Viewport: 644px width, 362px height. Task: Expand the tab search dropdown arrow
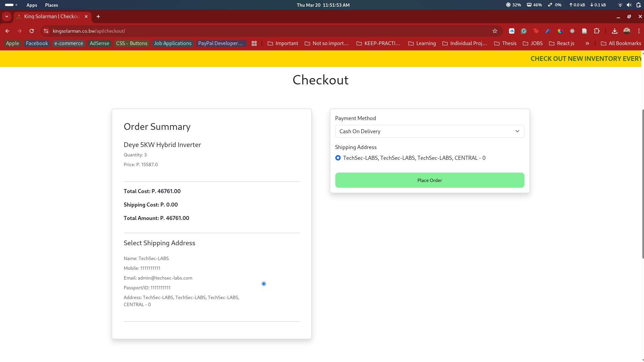[x=7, y=16]
